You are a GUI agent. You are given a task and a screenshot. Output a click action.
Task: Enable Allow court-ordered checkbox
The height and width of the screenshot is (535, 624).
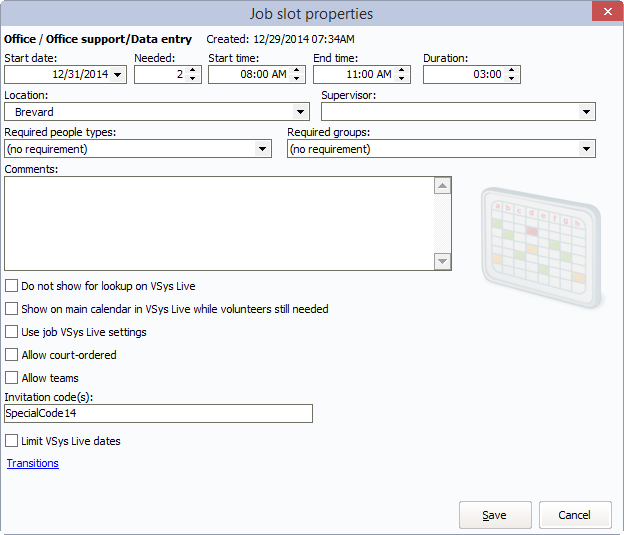coord(12,355)
